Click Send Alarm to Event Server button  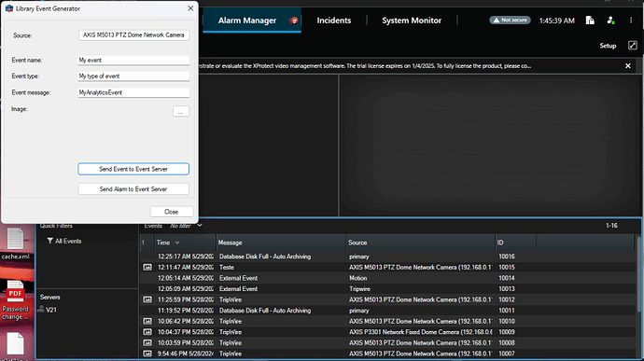pyautogui.click(x=133, y=189)
